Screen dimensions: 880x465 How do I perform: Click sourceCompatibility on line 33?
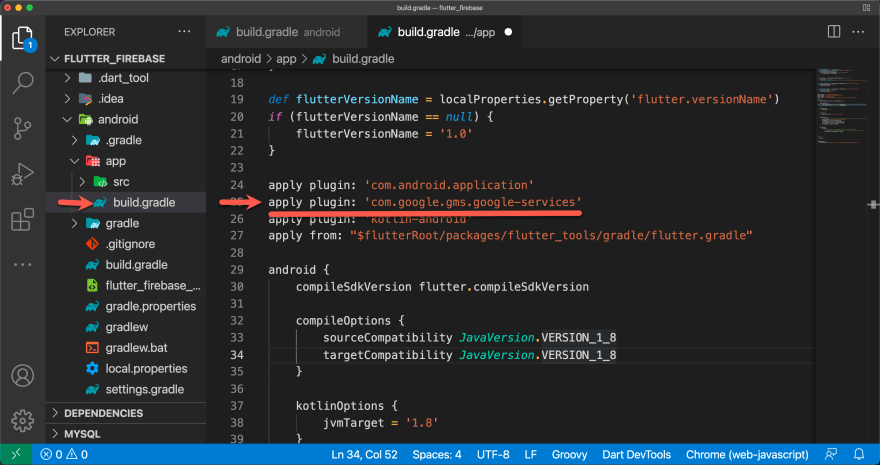[387, 338]
